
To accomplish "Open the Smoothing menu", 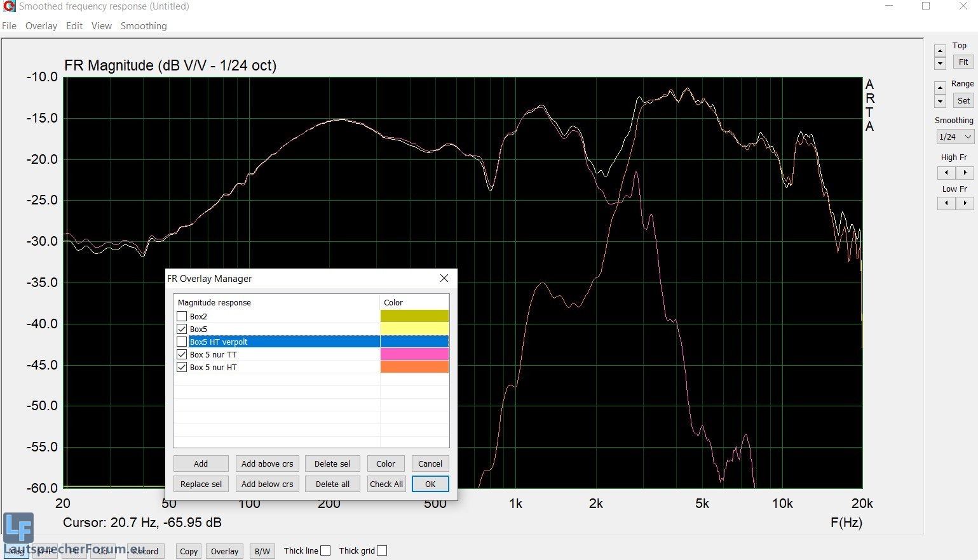I will click(x=144, y=26).
